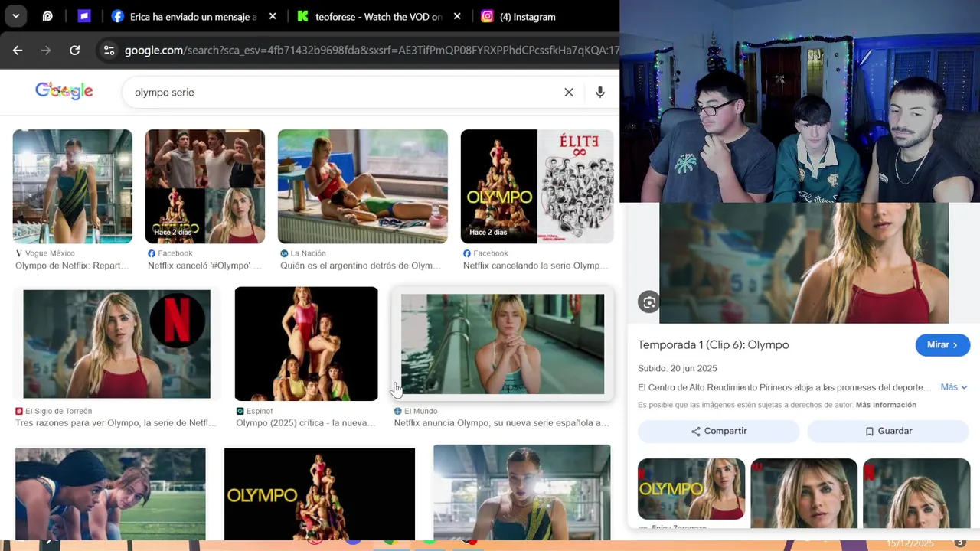Open 'Olympo (2025) crítica - la nueva...' caption
Viewport: 980px width, 551px height.
305,423
